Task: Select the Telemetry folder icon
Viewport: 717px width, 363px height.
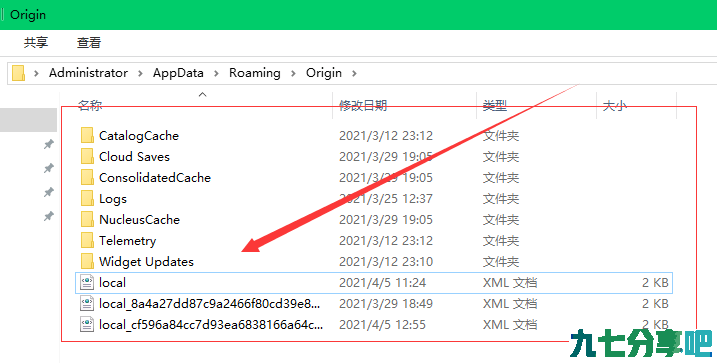Action: (87, 240)
